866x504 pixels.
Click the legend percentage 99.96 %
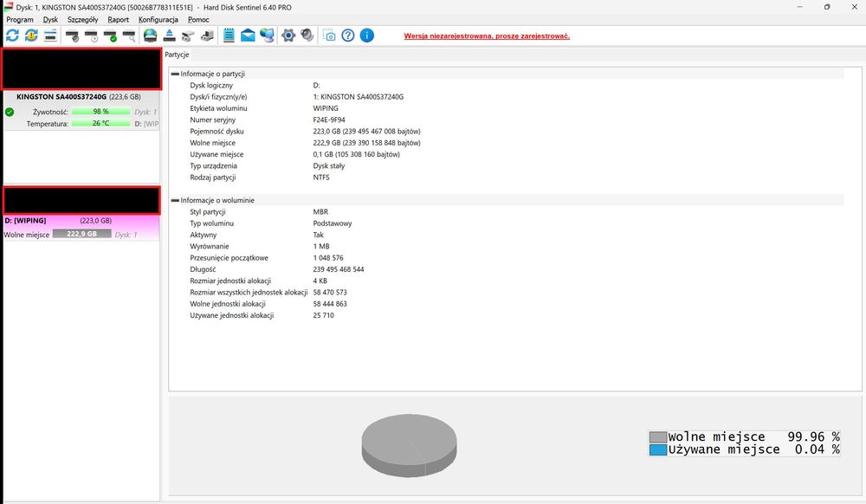pos(813,436)
